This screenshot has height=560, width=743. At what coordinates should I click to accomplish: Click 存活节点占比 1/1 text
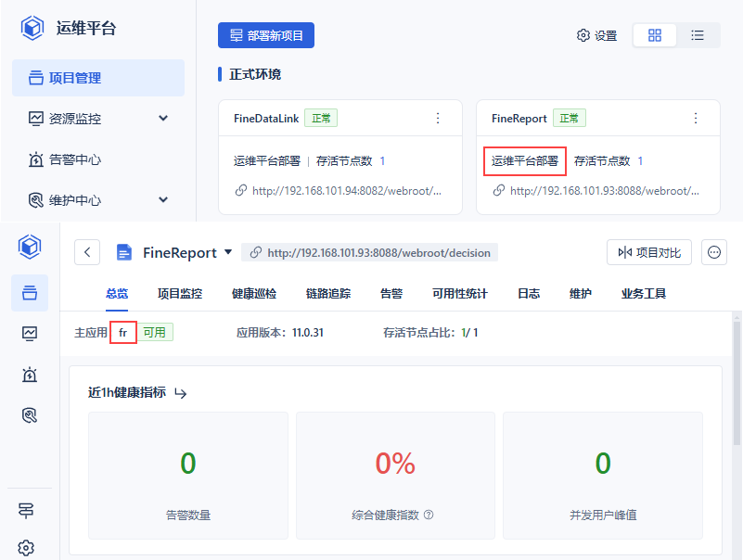coord(430,333)
